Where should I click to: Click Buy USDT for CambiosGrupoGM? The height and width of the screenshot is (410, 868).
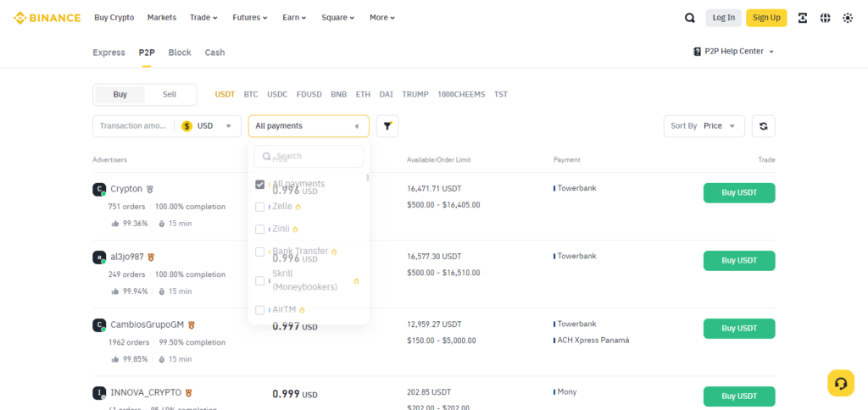pyautogui.click(x=739, y=329)
